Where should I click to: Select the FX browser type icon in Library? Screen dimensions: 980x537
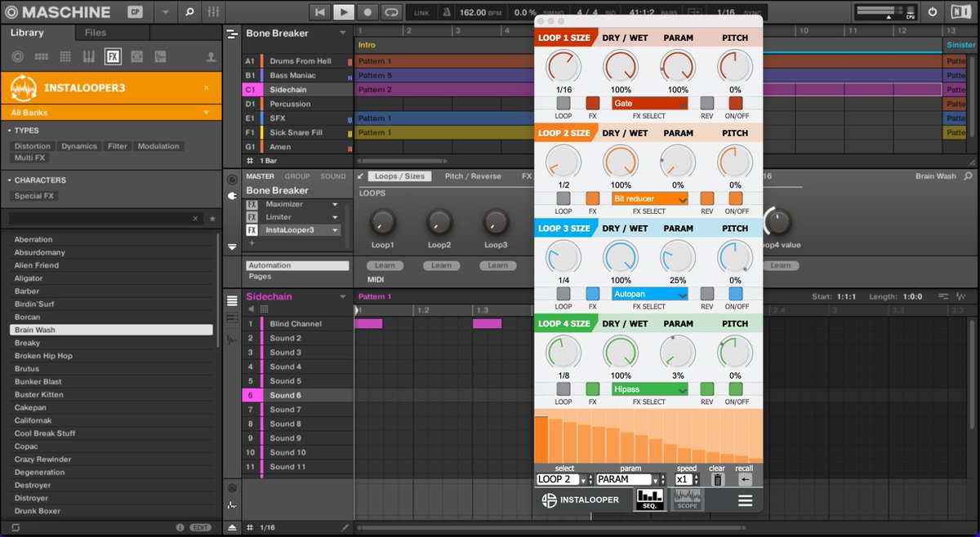coord(113,56)
